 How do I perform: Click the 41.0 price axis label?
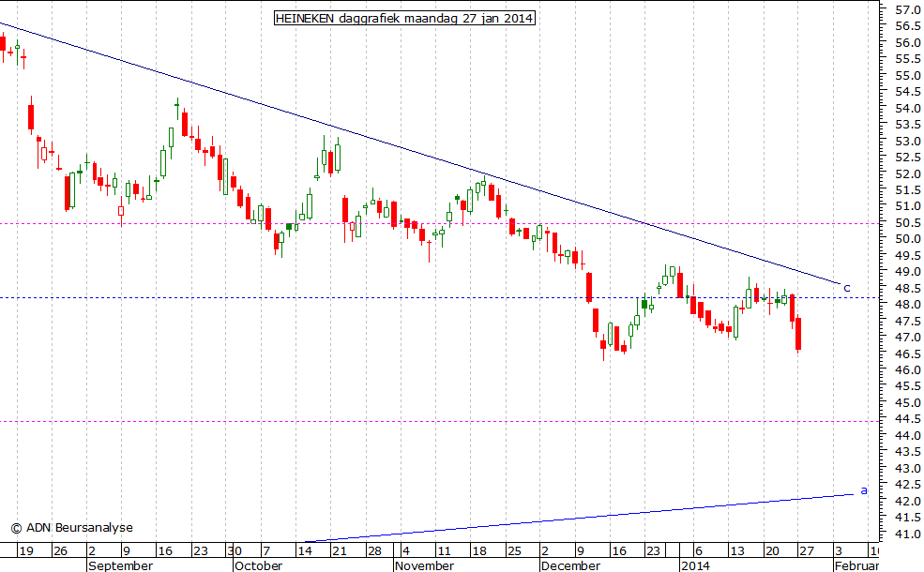908,534
